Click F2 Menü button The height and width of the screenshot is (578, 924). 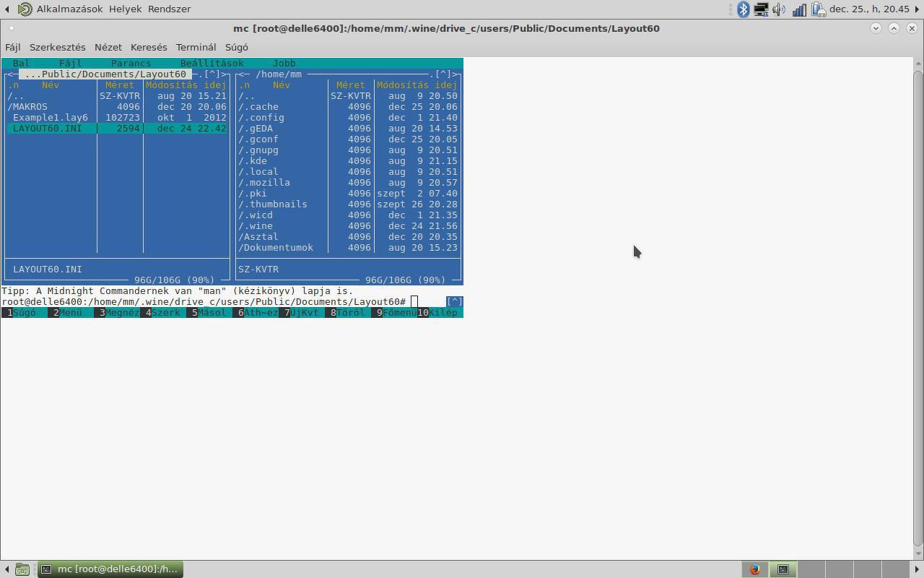click(71, 312)
